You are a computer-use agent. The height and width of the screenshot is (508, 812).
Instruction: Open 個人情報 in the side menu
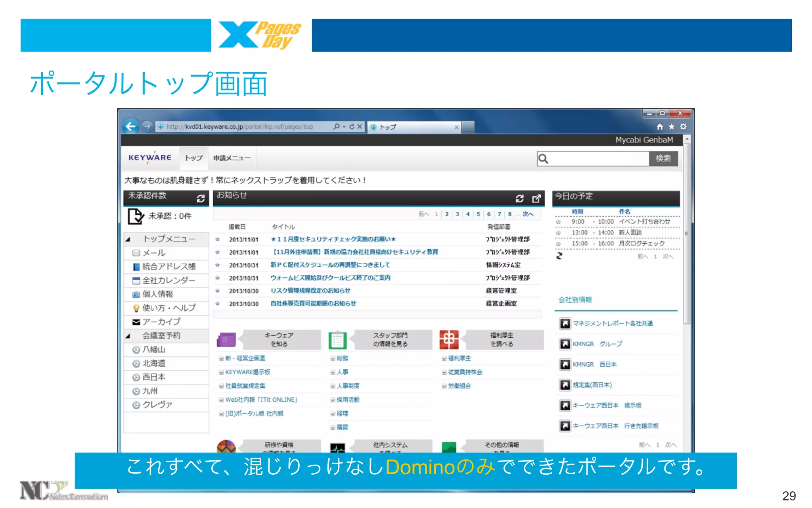click(x=166, y=294)
